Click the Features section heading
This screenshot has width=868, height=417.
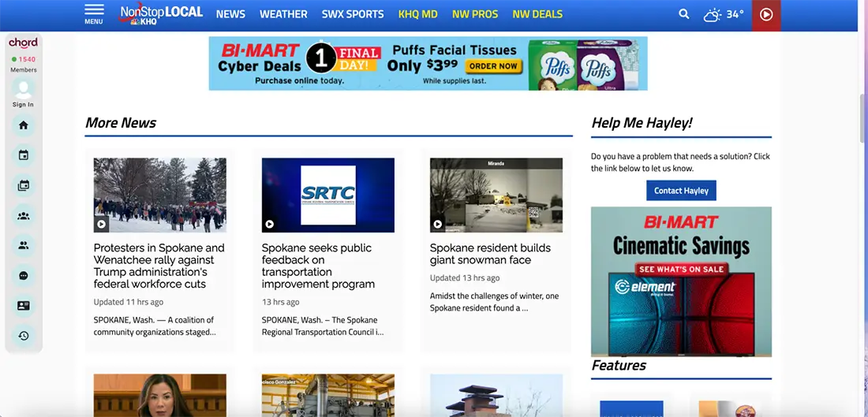click(x=619, y=366)
